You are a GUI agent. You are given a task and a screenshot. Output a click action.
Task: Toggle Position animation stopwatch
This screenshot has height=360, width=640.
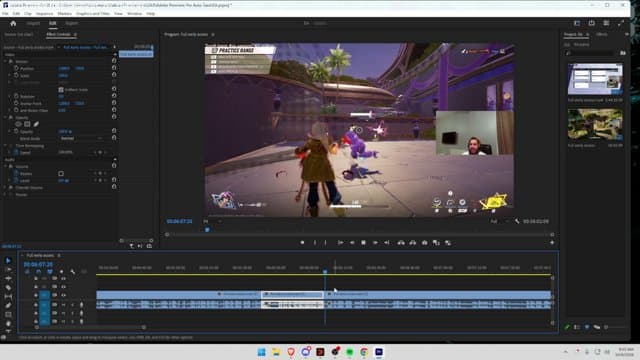(16, 68)
